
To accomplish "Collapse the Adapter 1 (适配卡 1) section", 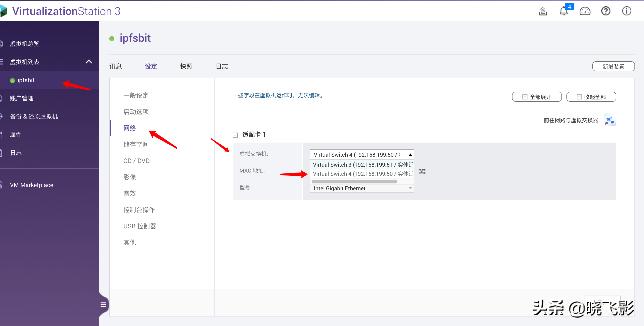I will (235, 135).
